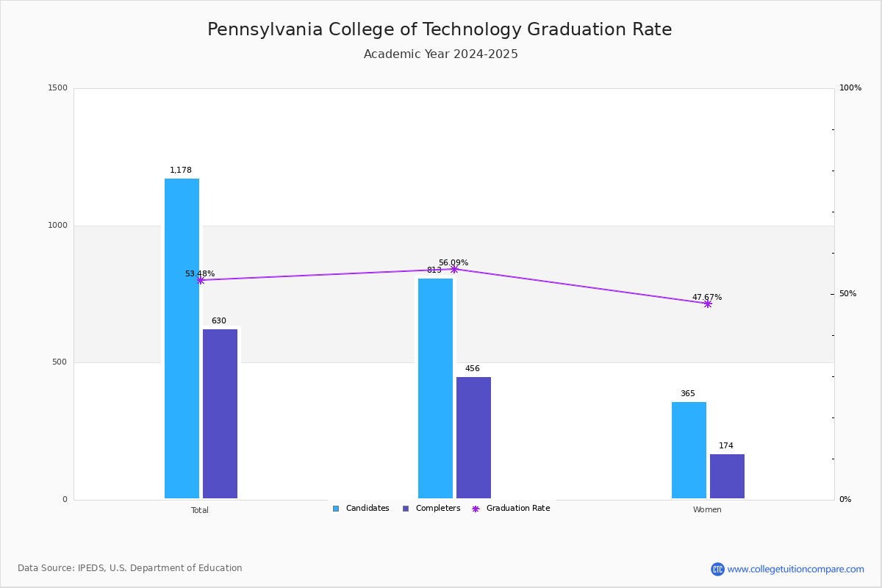Toggle the Graduation Rate series in legend
The image size is (882, 588).
tap(511, 509)
